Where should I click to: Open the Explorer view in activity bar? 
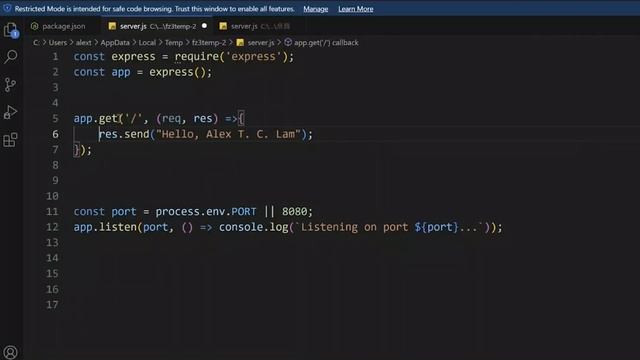tap(11, 30)
